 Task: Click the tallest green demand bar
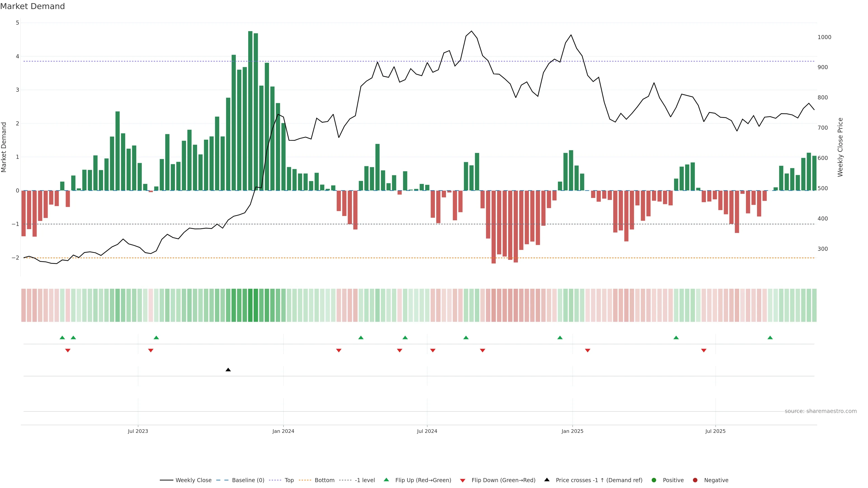[x=250, y=111]
